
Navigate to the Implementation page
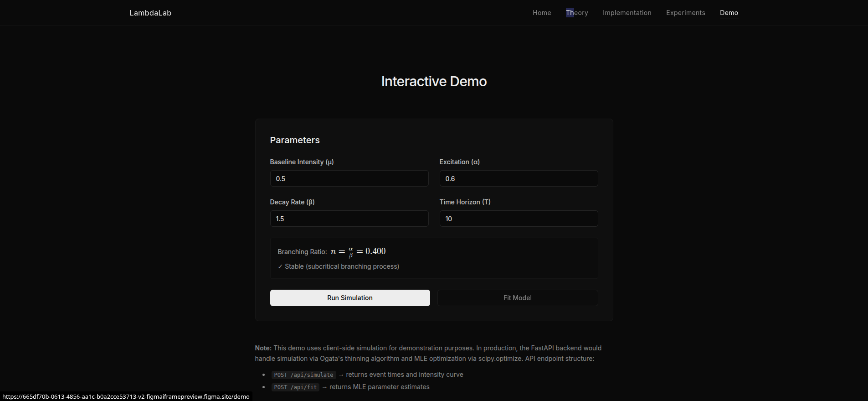click(627, 13)
